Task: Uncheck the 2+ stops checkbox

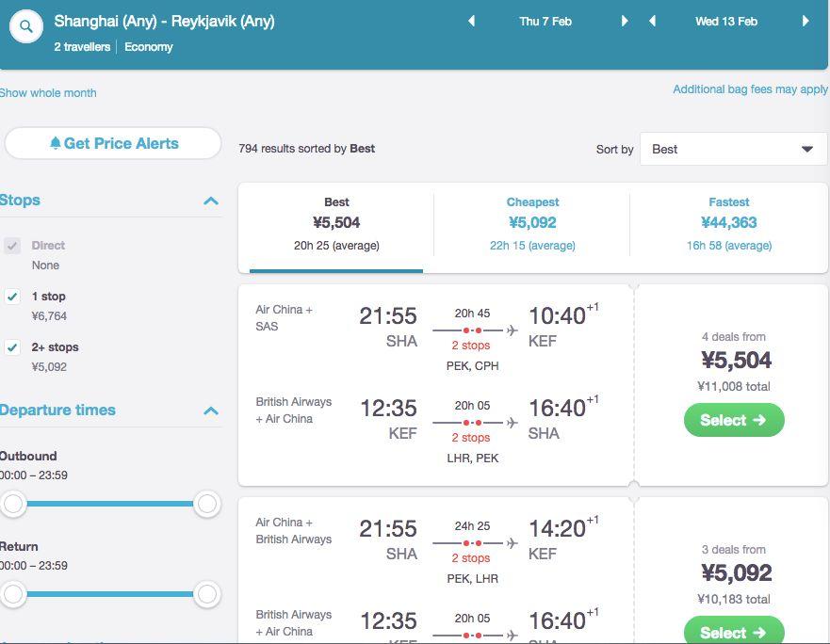Action: pos(12,347)
